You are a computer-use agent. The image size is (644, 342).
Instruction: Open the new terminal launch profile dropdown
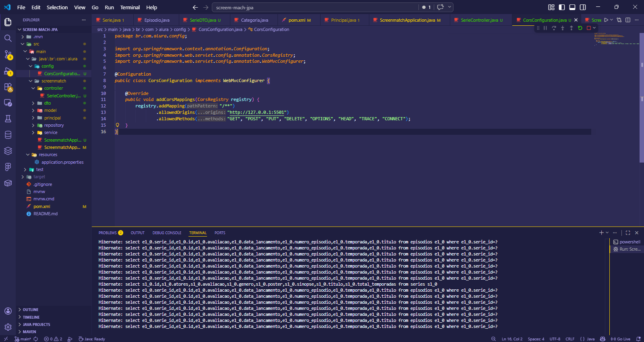coord(607,233)
